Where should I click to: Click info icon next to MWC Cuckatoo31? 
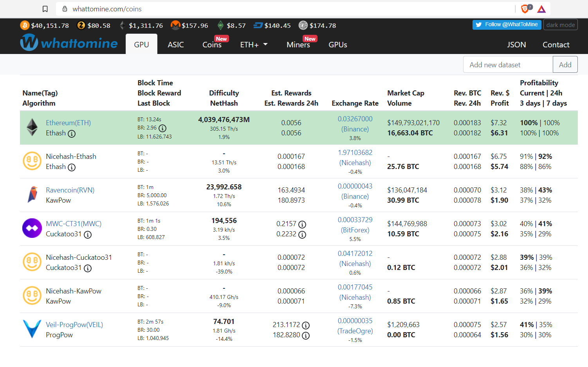pos(88,235)
